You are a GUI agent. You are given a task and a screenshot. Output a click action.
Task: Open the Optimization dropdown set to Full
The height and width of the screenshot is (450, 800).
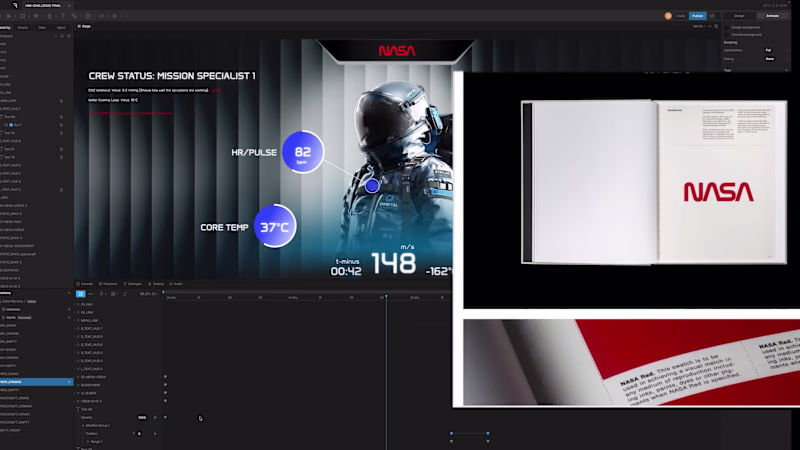(x=776, y=50)
